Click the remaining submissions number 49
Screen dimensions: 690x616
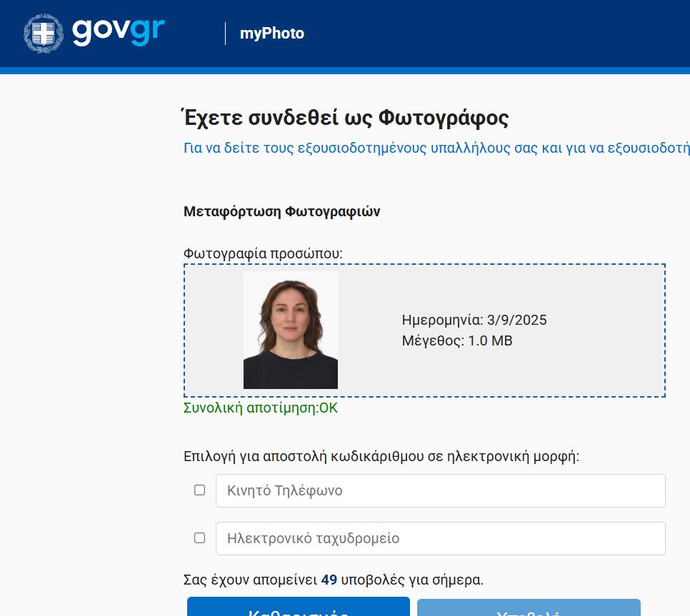pyautogui.click(x=329, y=580)
